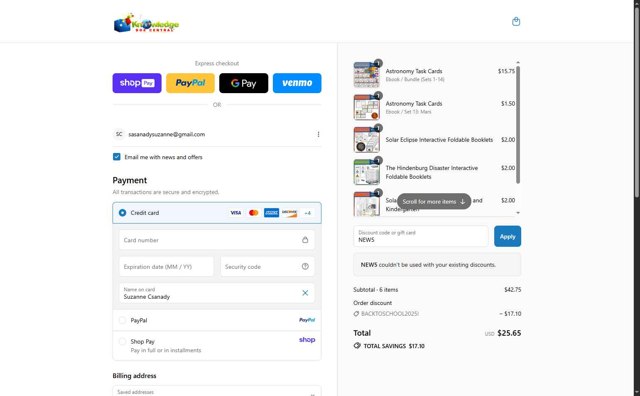Open the three-dot menu beside the email
The width and height of the screenshot is (640, 396).
click(x=318, y=134)
